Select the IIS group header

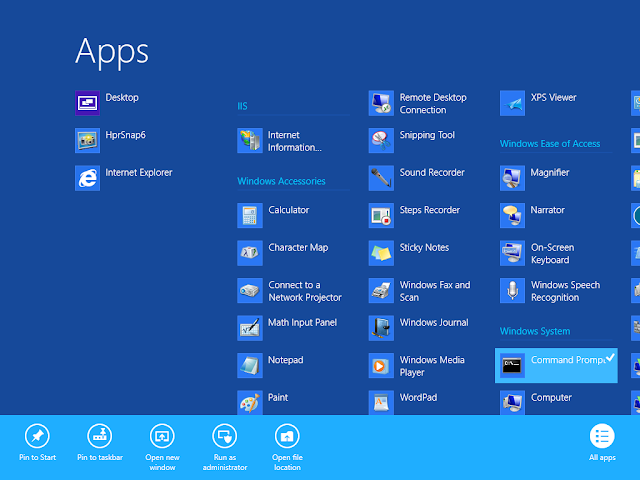242,106
